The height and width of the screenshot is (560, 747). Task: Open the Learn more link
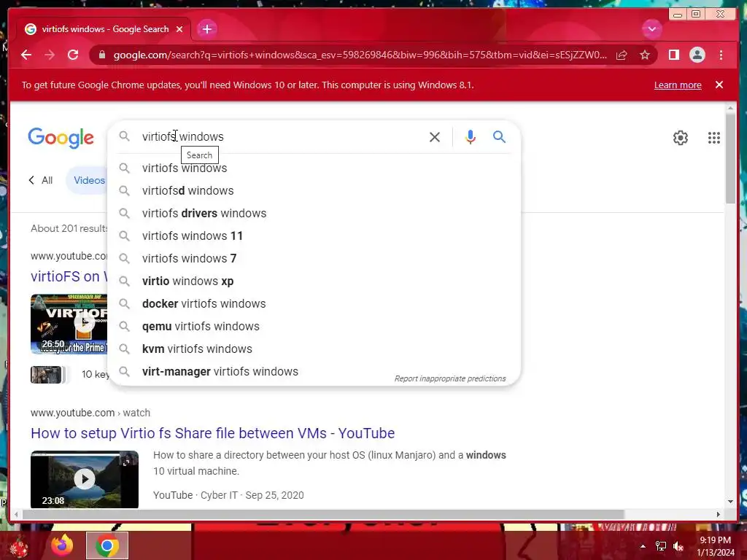678,85
